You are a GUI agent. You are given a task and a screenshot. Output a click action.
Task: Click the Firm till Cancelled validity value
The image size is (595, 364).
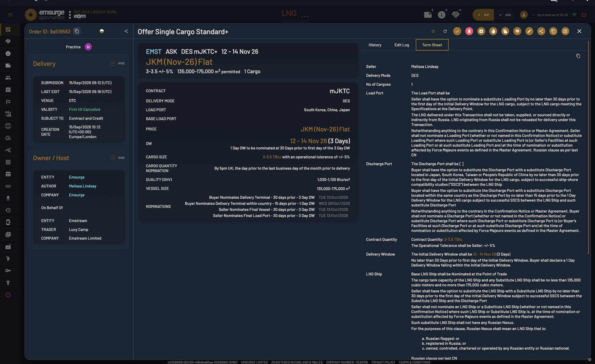84,109
